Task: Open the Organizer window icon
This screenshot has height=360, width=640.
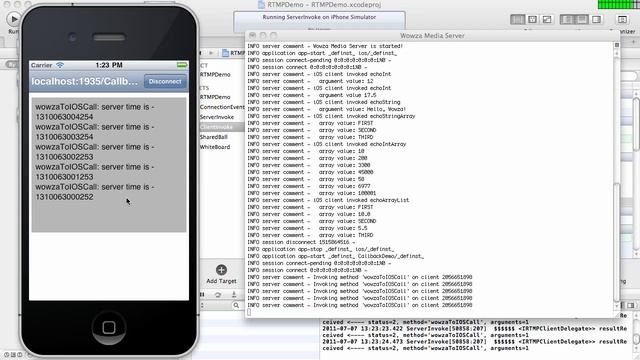Action: click(622, 19)
